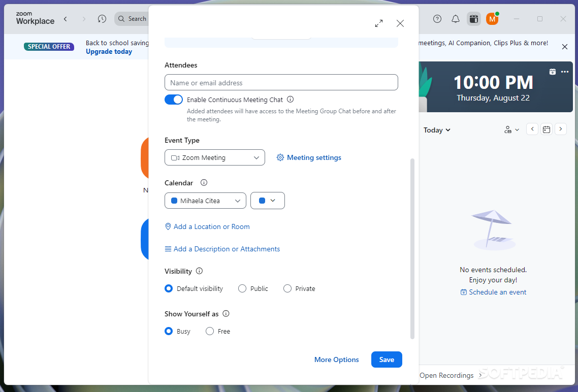Open the Mihaela Citea calendar dropdown
Viewport: 578px width, 392px height.
(x=205, y=201)
